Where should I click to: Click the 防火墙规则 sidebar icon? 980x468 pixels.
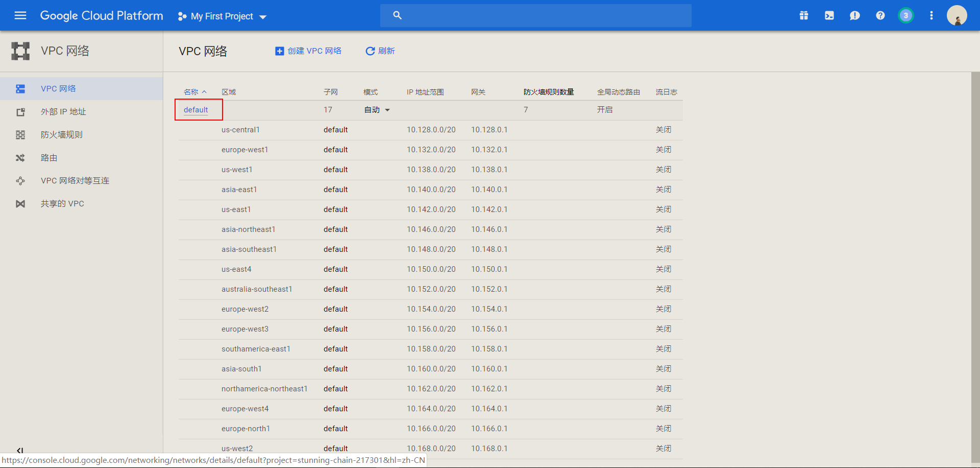(x=20, y=135)
